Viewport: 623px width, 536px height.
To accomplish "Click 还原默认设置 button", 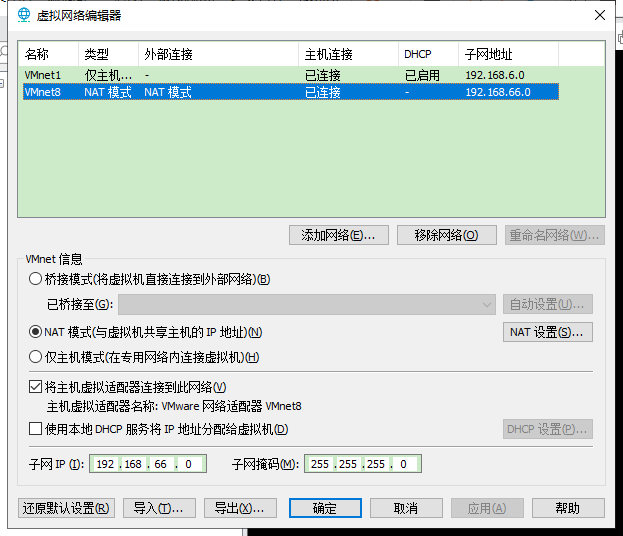I will pyautogui.click(x=66, y=508).
